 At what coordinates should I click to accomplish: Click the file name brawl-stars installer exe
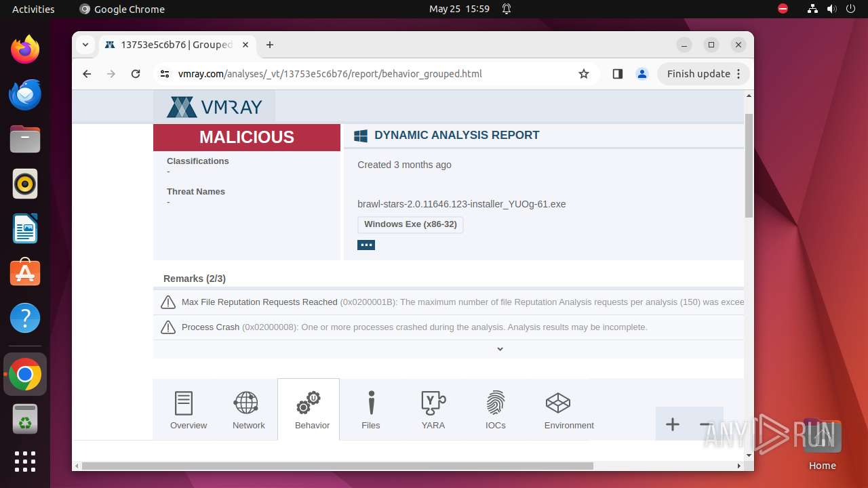click(462, 204)
